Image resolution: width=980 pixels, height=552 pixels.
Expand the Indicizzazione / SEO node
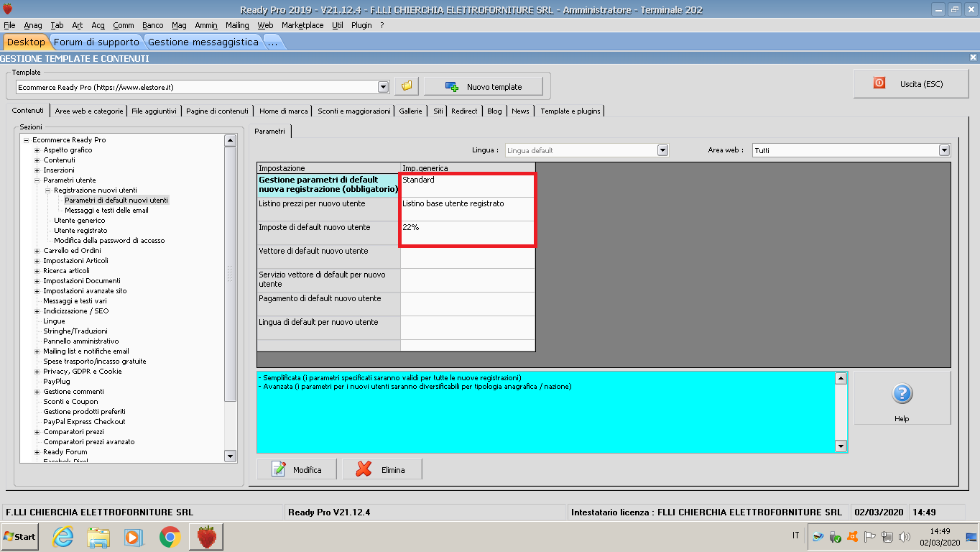point(37,311)
